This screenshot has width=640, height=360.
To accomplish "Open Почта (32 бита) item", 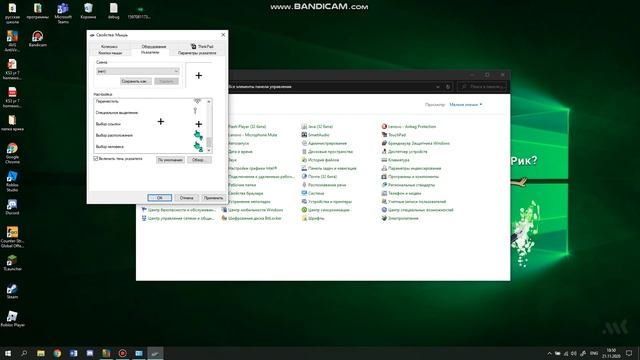I will pos(319,176).
